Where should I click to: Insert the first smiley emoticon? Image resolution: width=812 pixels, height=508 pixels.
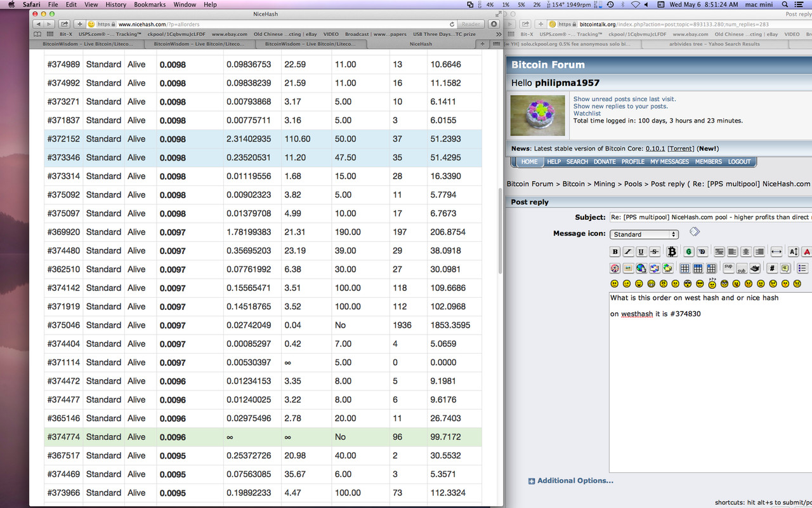click(615, 284)
